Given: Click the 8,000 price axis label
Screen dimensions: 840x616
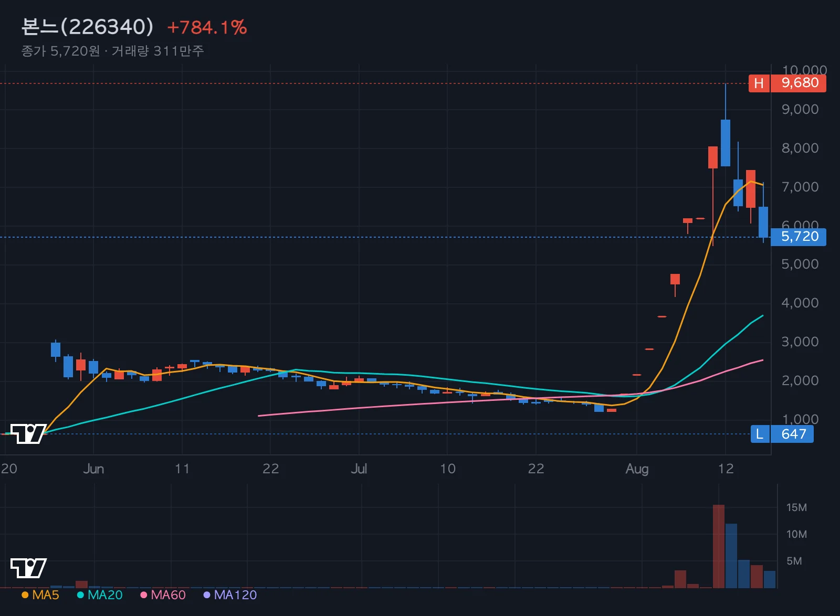Looking at the screenshot, I should pyautogui.click(x=800, y=148).
